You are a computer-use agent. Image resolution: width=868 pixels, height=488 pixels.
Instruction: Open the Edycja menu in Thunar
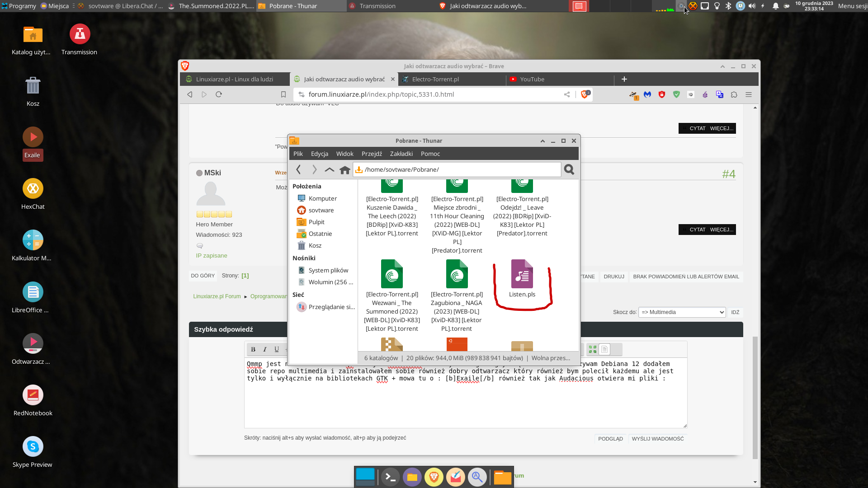point(320,154)
